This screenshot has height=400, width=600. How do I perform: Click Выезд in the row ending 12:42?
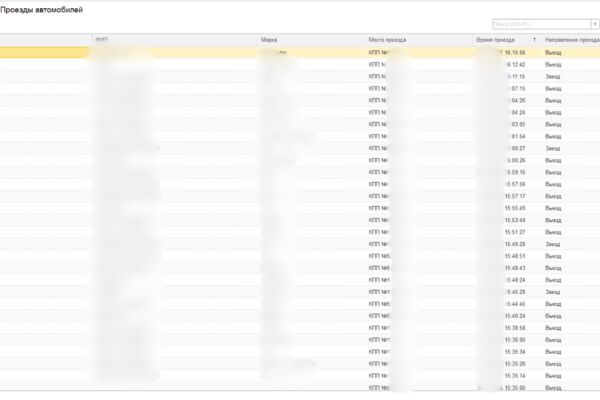[x=553, y=65]
